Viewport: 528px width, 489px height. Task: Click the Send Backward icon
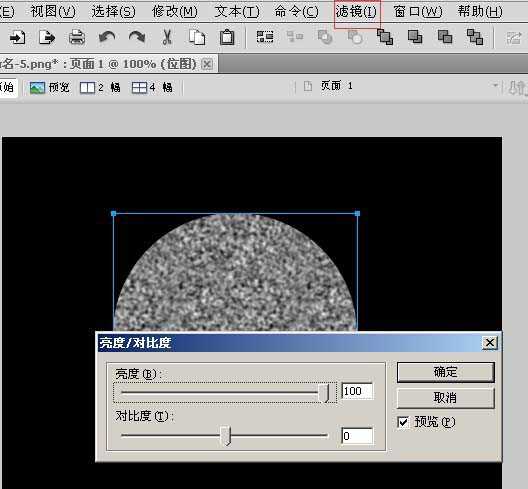point(445,36)
